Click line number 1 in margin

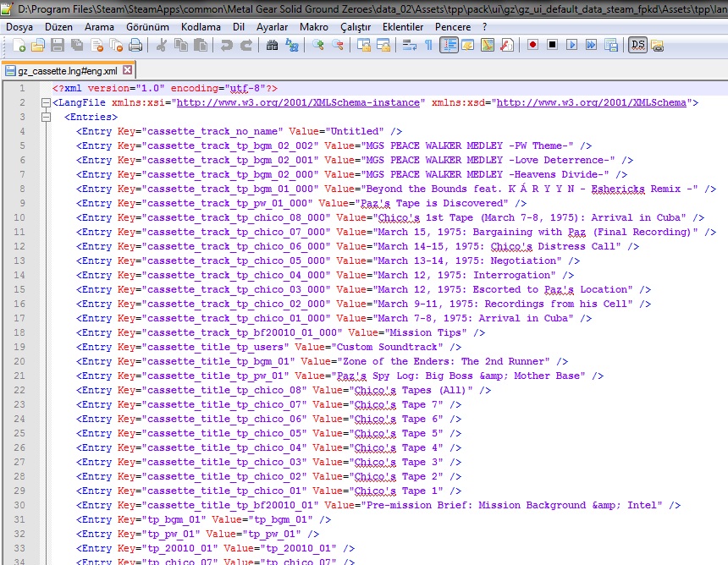22,88
